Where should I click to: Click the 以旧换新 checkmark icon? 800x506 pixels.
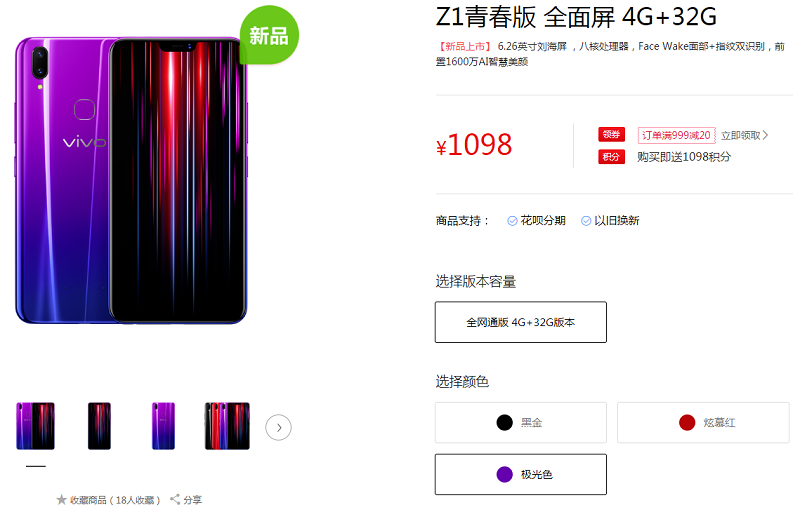(x=586, y=221)
